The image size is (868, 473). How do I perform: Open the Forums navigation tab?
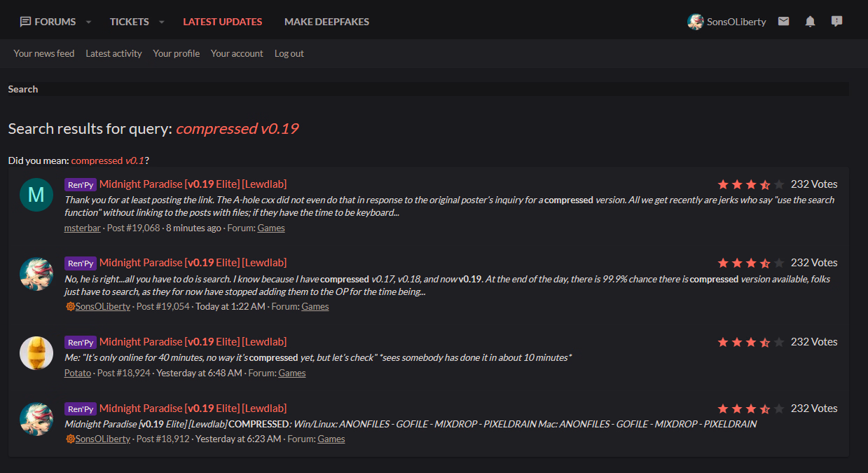pyautogui.click(x=48, y=22)
